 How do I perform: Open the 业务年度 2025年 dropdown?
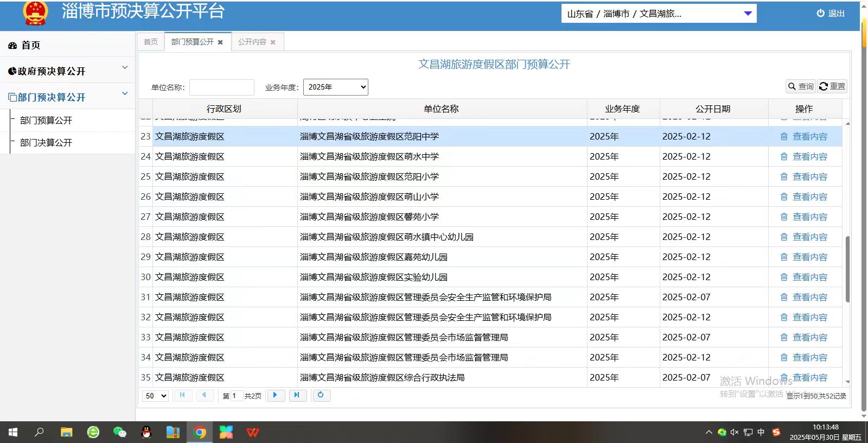click(x=335, y=87)
